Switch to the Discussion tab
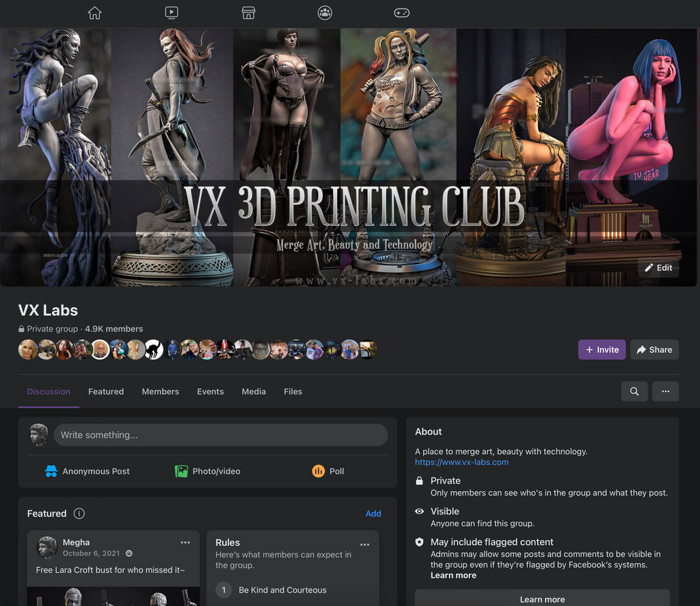Image resolution: width=700 pixels, height=606 pixels. (x=49, y=392)
